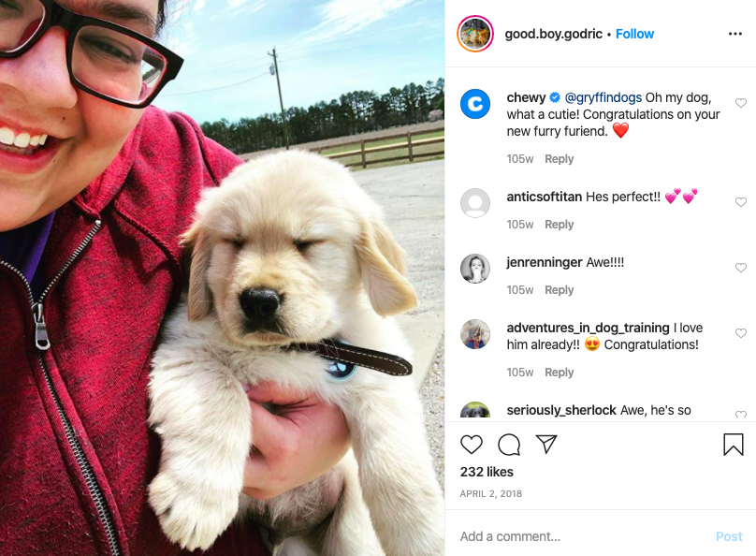Open the @gryffindogs mention link
This screenshot has width=756, height=556.
[x=603, y=97]
